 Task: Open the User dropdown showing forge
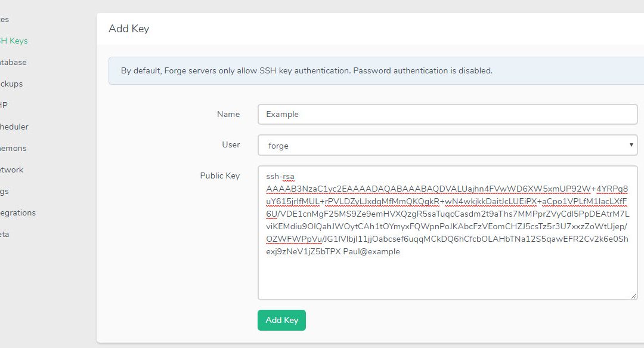click(x=447, y=145)
